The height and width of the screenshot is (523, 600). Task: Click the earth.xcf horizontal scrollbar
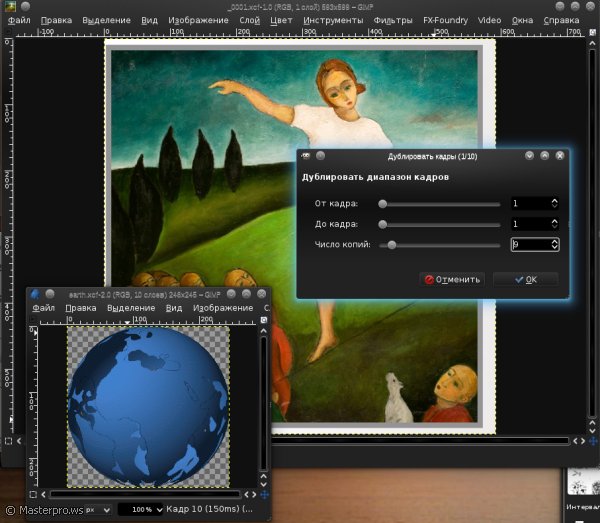145,494
